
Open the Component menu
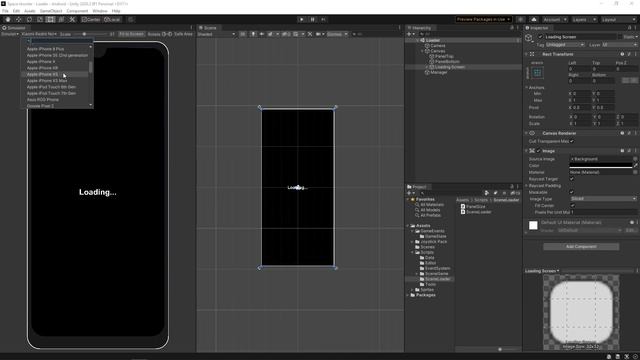pos(77,11)
